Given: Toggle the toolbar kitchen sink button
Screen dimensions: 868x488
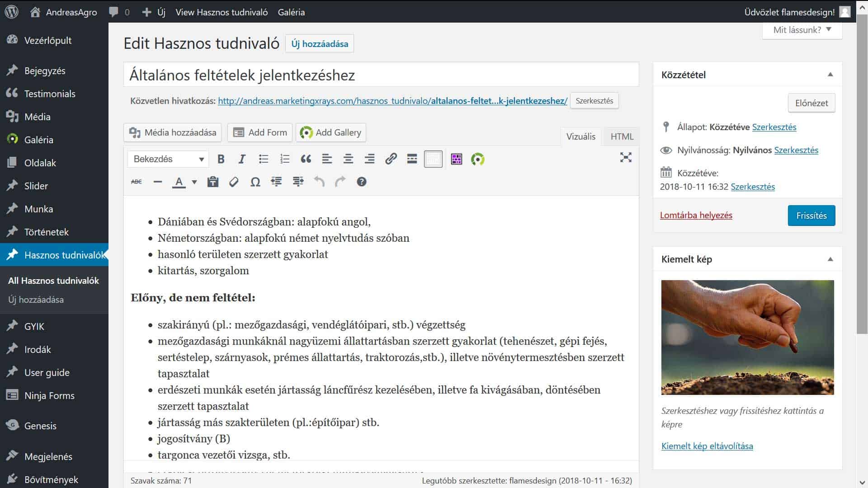Looking at the screenshot, I should click(433, 159).
